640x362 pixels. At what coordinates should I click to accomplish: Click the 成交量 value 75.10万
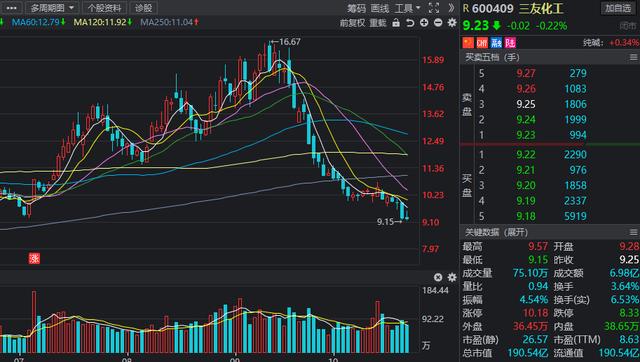[530, 273]
